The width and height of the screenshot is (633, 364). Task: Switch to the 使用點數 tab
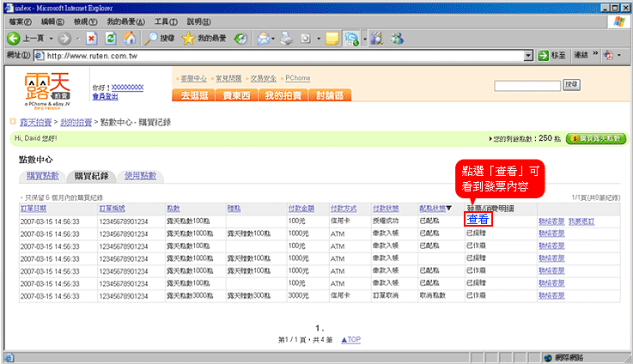point(140,176)
